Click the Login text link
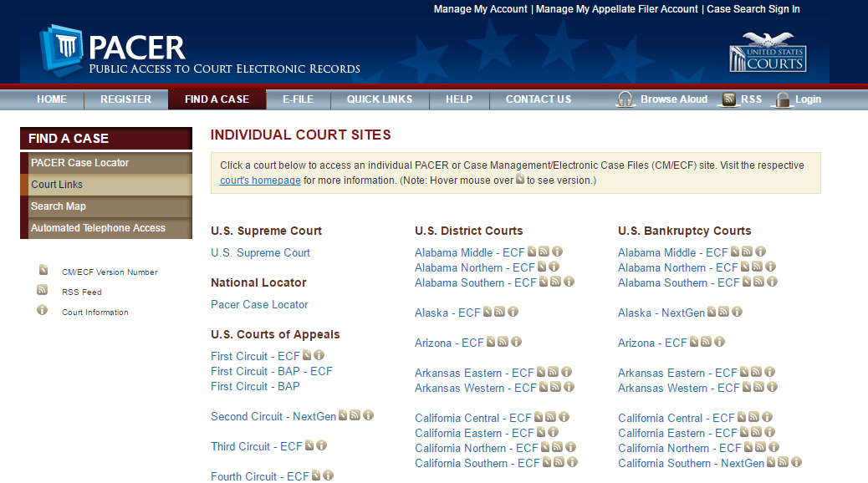 click(809, 99)
